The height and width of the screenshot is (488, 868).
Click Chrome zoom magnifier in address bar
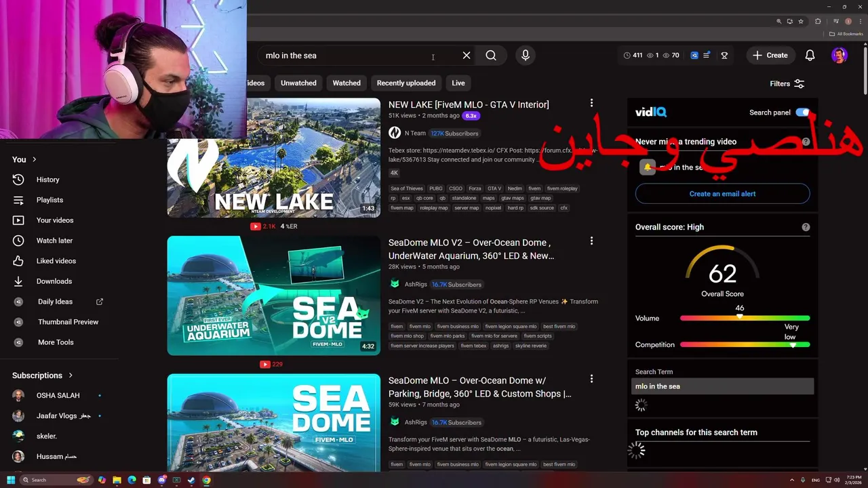[778, 21]
